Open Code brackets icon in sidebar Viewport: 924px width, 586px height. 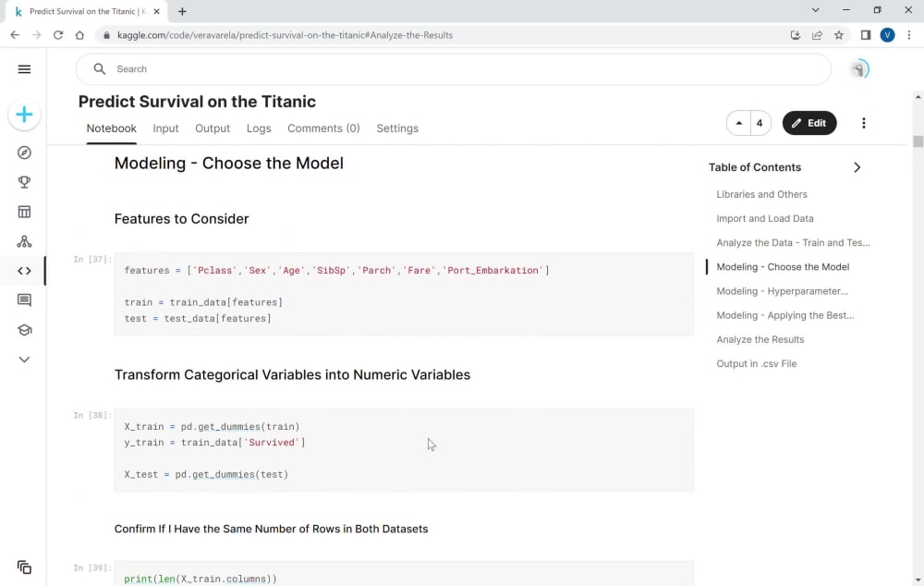pyautogui.click(x=24, y=271)
